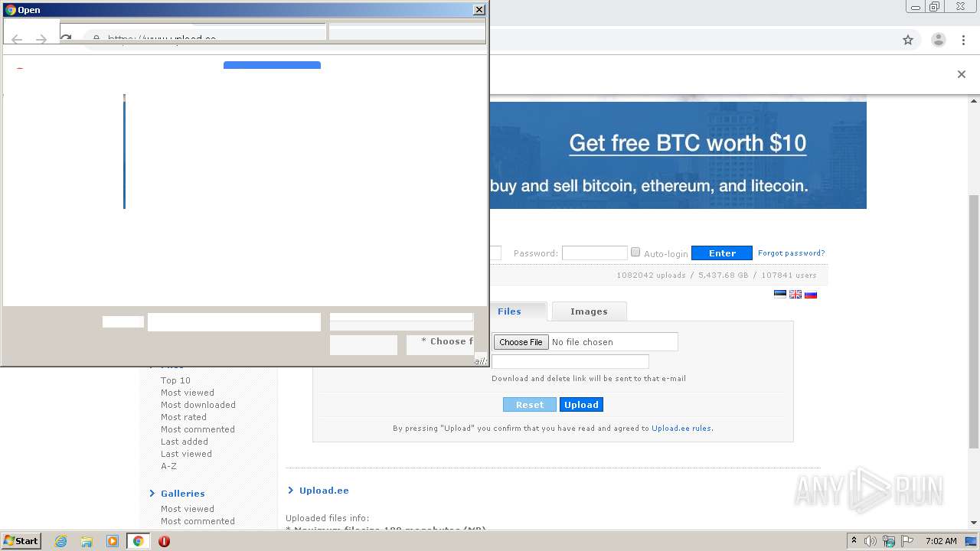Viewport: 980px width, 551px height.
Task: Open the A-Z sidebar link
Action: click(x=168, y=466)
